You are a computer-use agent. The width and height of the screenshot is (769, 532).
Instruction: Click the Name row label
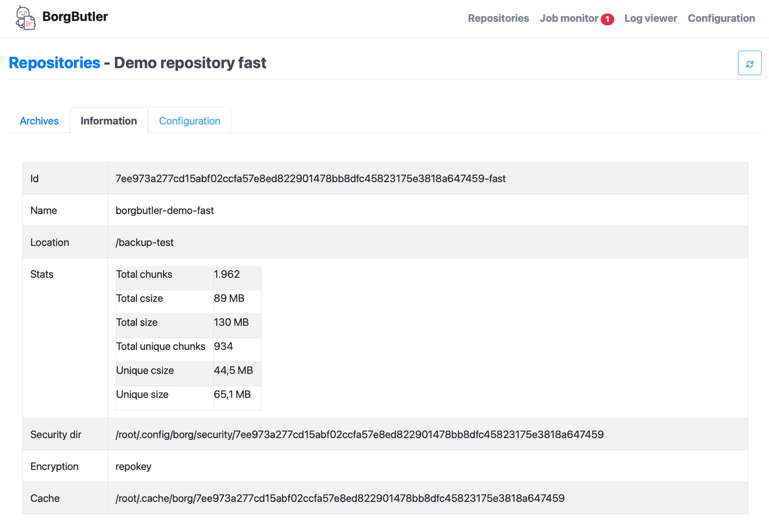pyautogui.click(x=44, y=211)
